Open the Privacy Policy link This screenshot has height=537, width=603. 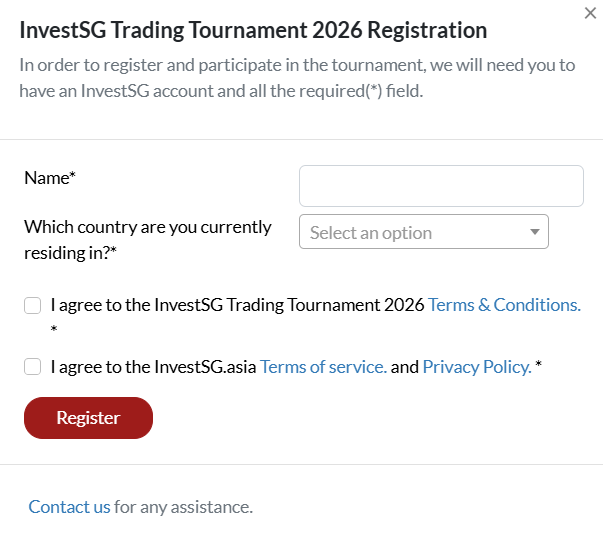[476, 367]
